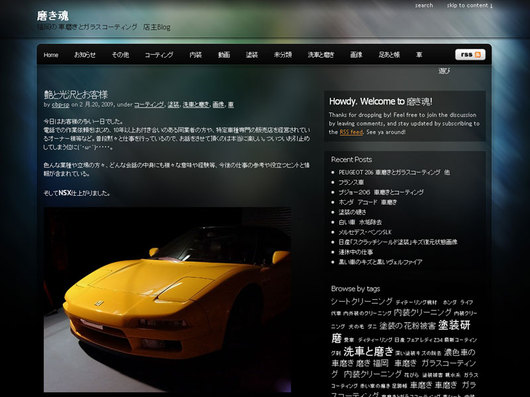Click the 磨き 福岡 tag
The width and height of the screenshot is (530, 397).
(372, 364)
